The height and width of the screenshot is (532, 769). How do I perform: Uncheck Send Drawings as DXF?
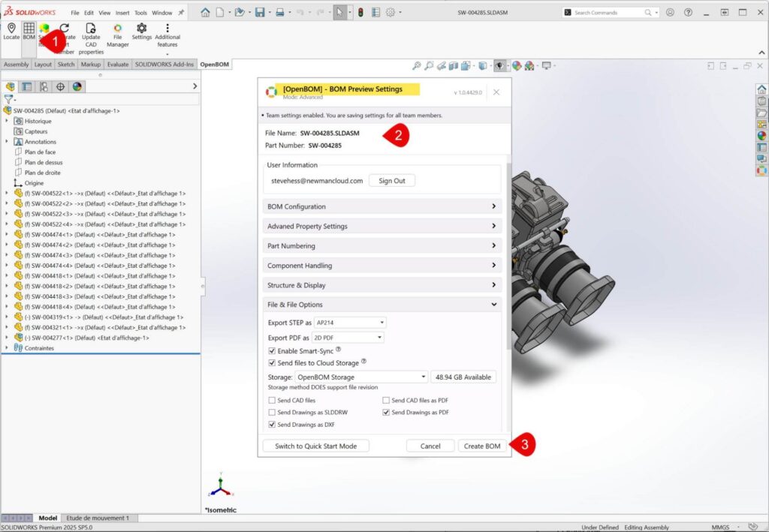pyautogui.click(x=272, y=425)
